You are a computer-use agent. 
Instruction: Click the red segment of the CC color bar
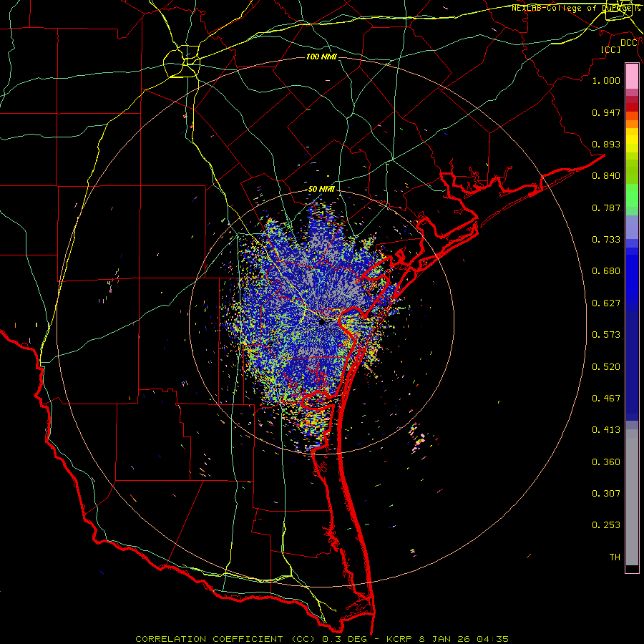632,107
